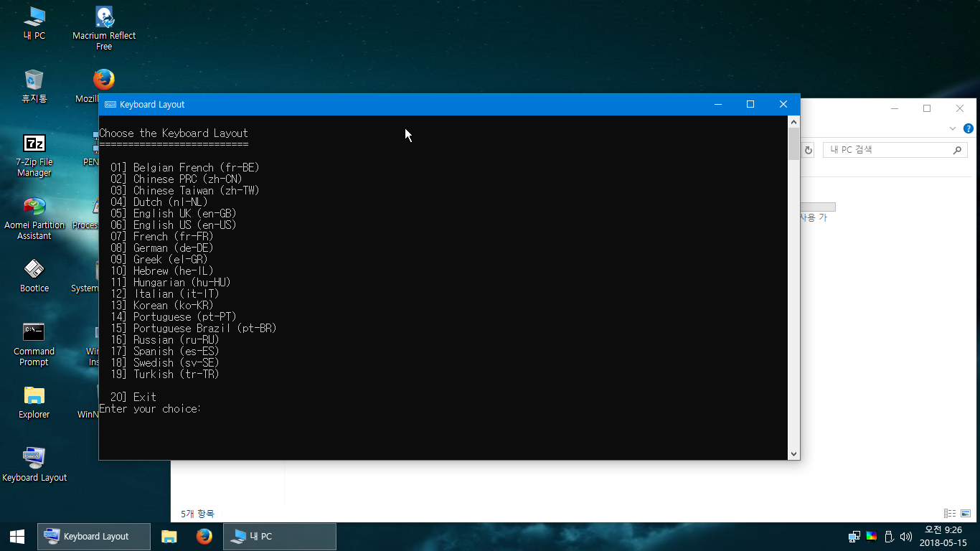Click refresh button in 내 PC window
980x551 pixels.
tap(809, 150)
